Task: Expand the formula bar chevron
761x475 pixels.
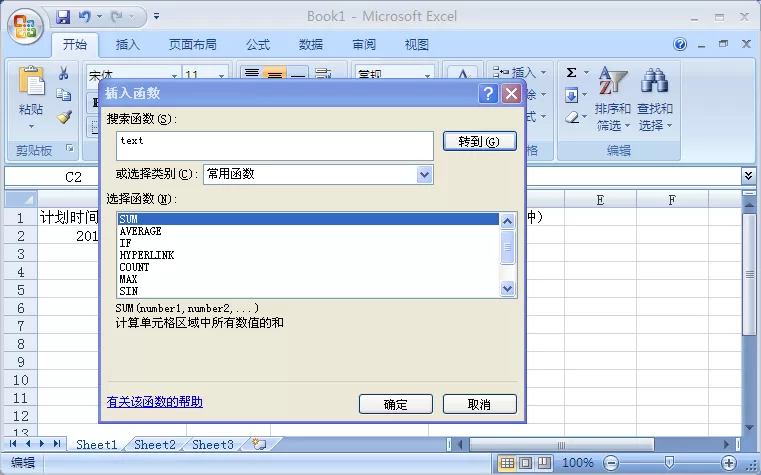Action: pyautogui.click(x=748, y=175)
